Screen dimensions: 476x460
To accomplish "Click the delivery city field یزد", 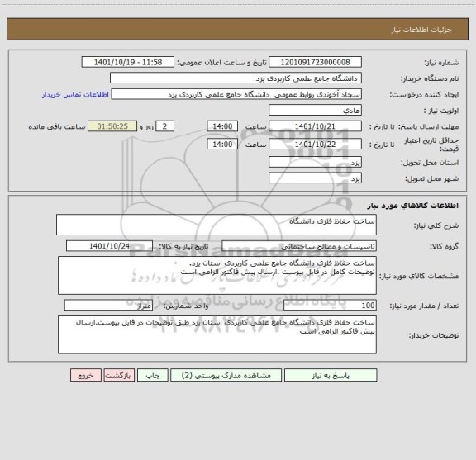I will 315,178.
